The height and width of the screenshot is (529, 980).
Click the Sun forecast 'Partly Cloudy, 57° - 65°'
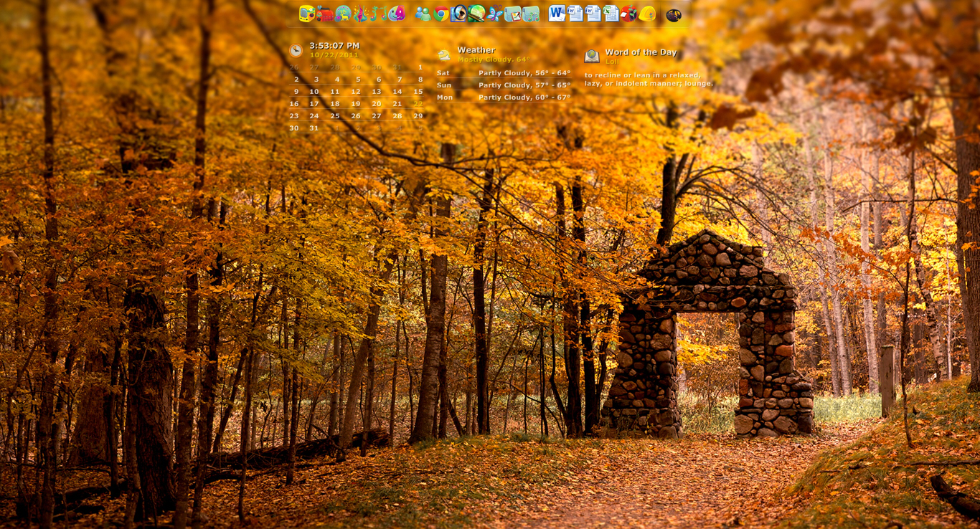(524, 85)
